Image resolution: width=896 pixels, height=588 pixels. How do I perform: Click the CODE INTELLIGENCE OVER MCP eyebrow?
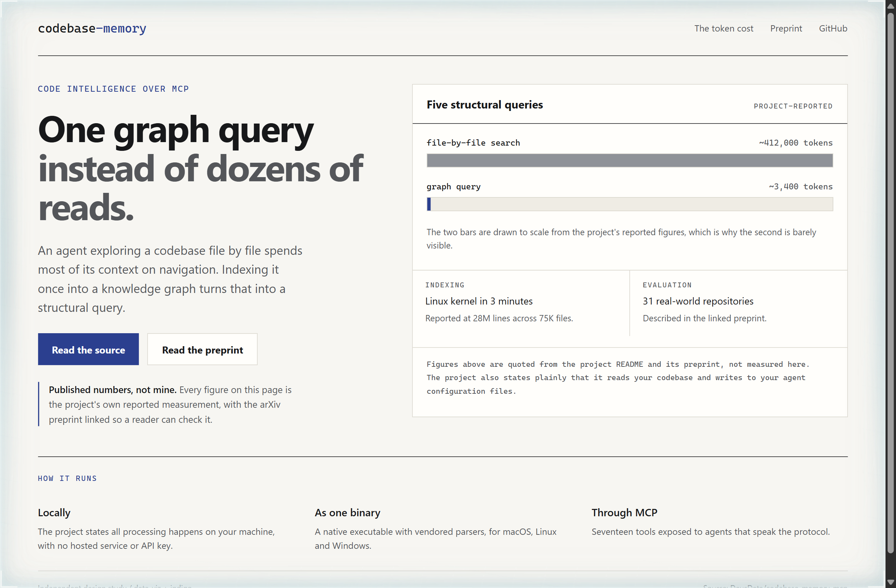click(x=113, y=89)
